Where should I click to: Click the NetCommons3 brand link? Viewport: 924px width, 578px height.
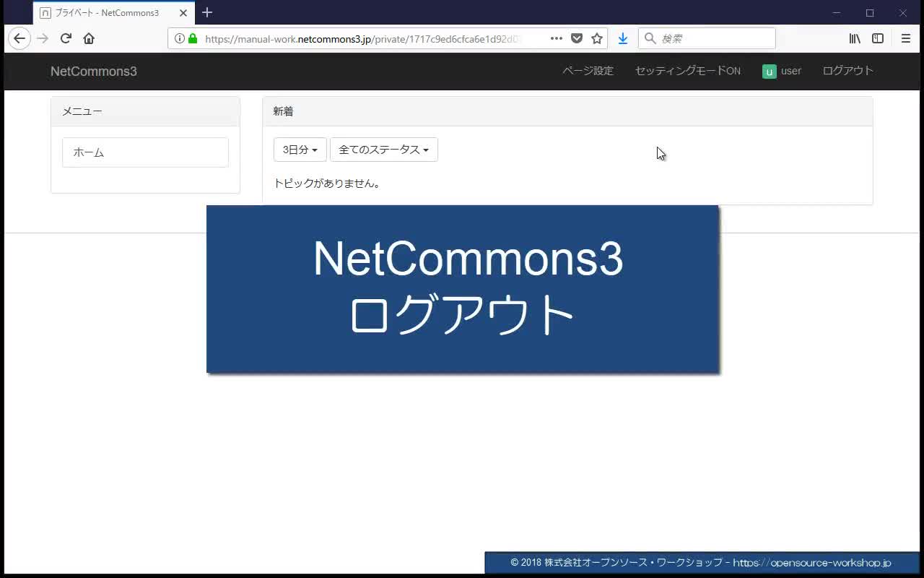click(x=94, y=72)
